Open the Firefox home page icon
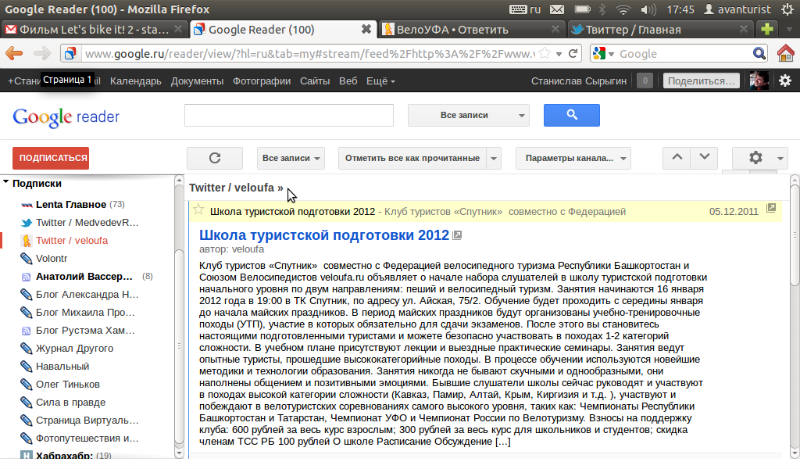 pyautogui.click(x=786, y=53)
